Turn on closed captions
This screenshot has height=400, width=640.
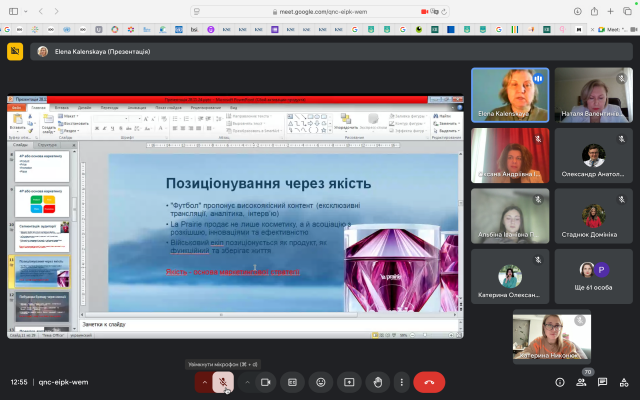(293, 381)
